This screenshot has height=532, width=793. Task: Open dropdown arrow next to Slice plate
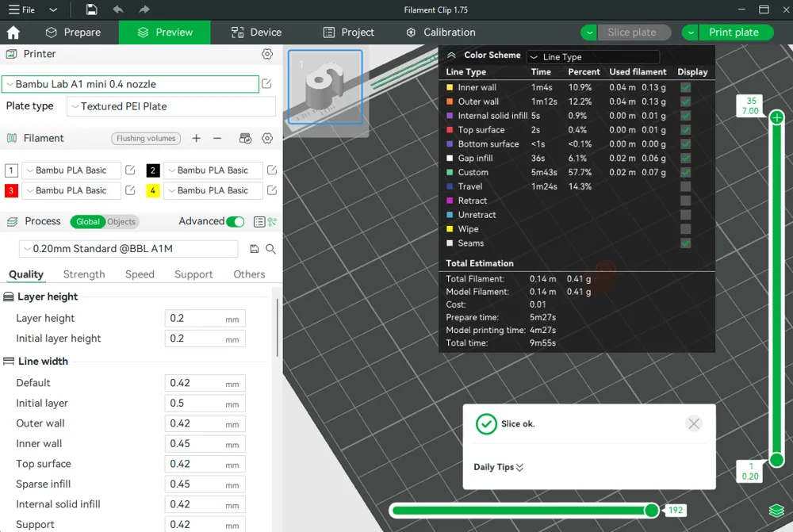tap(589, 33)
